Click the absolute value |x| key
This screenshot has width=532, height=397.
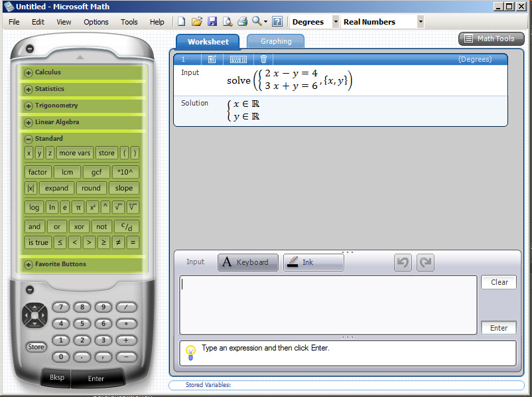tap(31, 188)
